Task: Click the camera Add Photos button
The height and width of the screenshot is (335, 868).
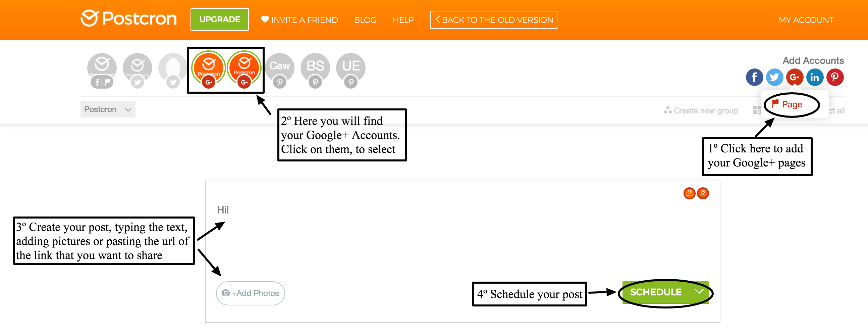Action: click(x=250, y=293)
